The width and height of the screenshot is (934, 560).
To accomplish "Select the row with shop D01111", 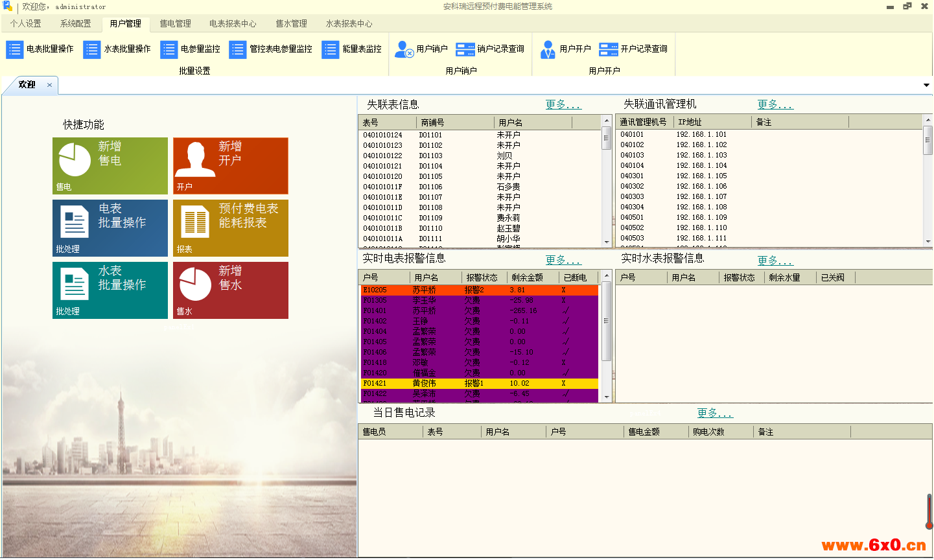I will coord(480,239).
